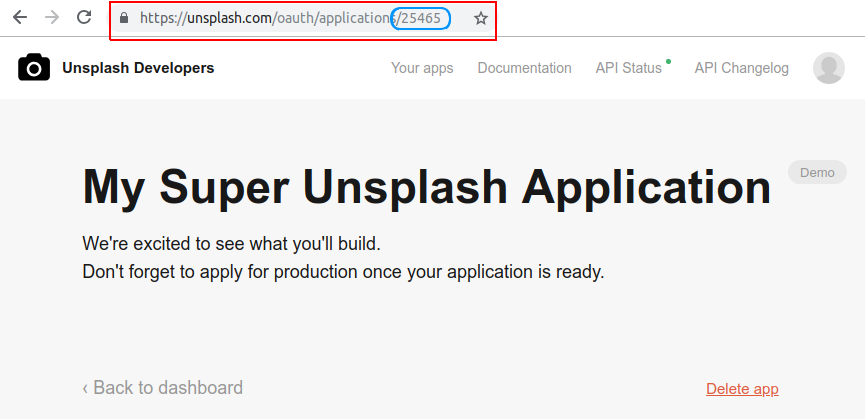Click the Delete app link

[742, 389]
